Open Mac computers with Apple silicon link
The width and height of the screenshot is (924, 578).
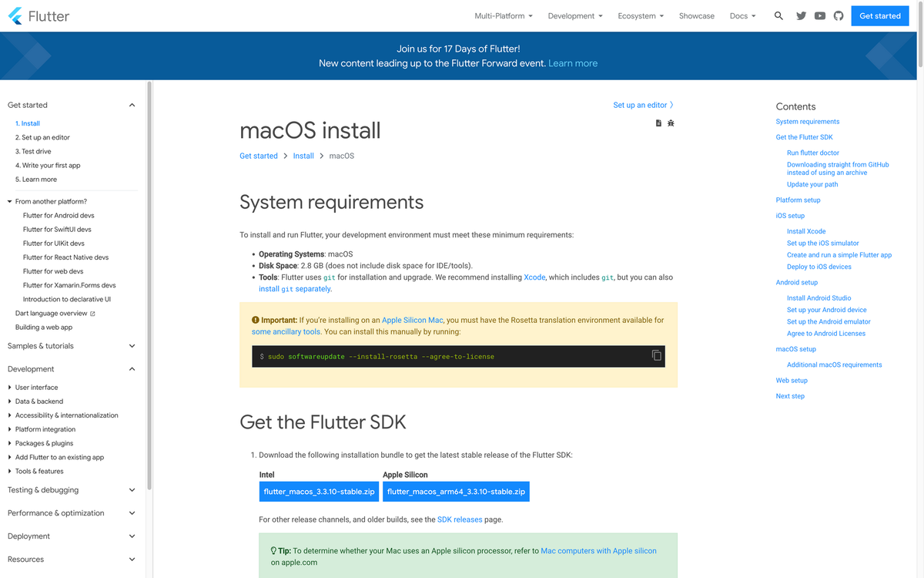click(599, 551)
